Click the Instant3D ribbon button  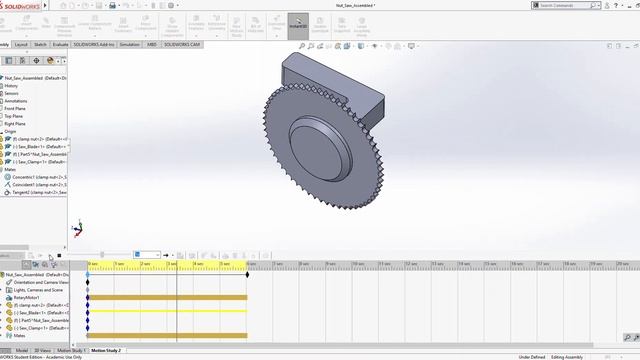pyautogui.click(x=298, y=26)
